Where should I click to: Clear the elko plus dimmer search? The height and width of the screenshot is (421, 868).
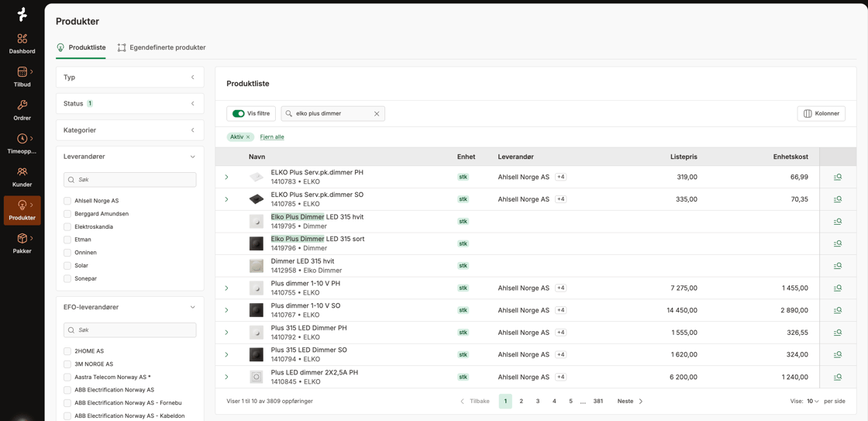[377, 113]
